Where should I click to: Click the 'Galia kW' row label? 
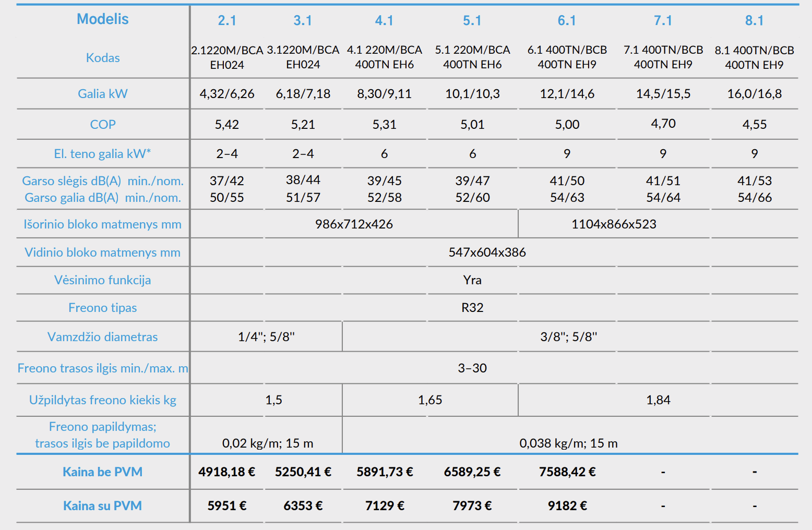pos(103,94)
